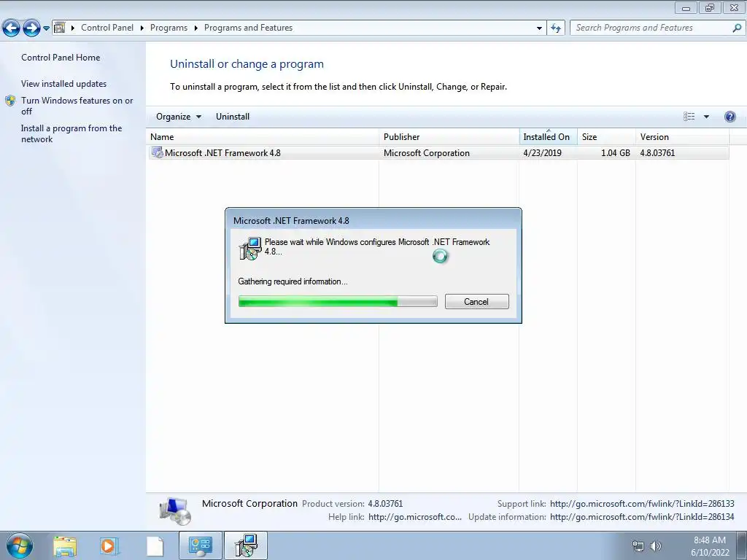The image size is (747, 560).
Task: Launch Windows Media Player from taskbar
Action: click(x=109, y=545)
